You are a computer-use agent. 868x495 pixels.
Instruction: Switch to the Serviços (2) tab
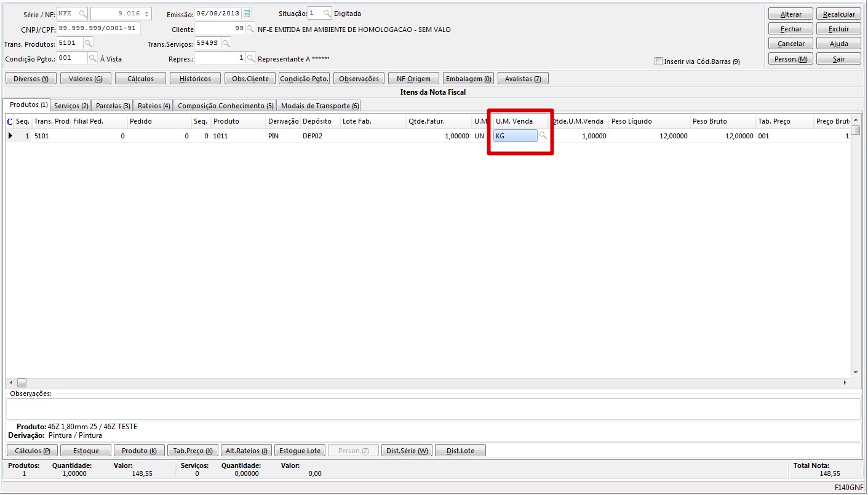click(x=71, y=106)
